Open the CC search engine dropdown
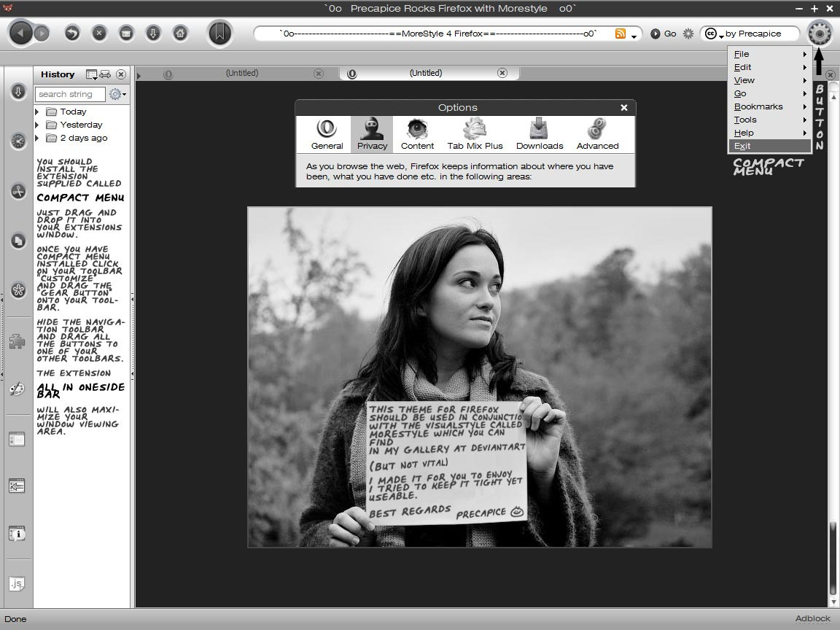The height and width of the screenshot is (630, 840). point(714,34)
